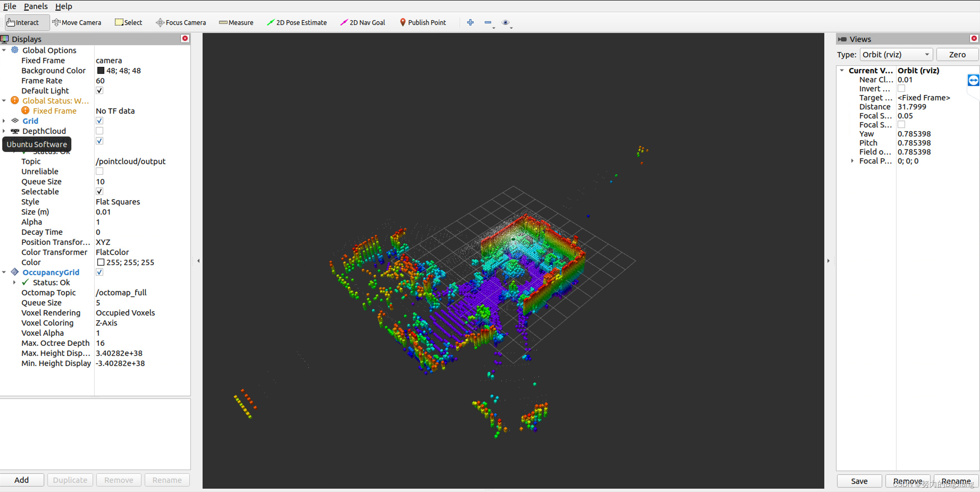Collapse the OccupancyGrid display
The height and width of the screenshot is (492, 980).
pyautogui.click(x=4, y=272)
